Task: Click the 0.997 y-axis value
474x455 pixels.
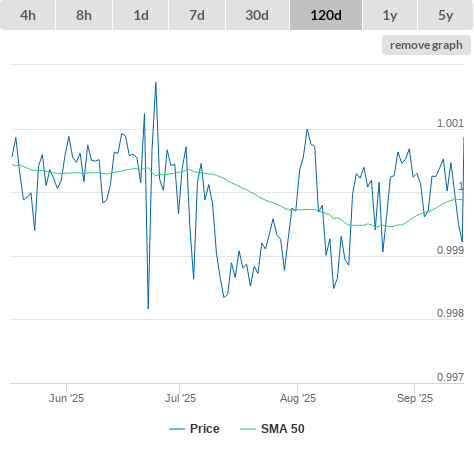Action: tap(450, 377)
